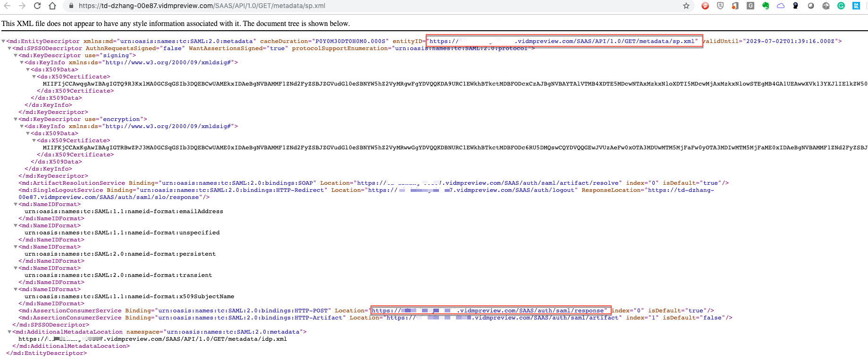The width and height of the screenshot is (868, 362).
Task: Open the blue SAML extension icon
Action: point(856,6)
